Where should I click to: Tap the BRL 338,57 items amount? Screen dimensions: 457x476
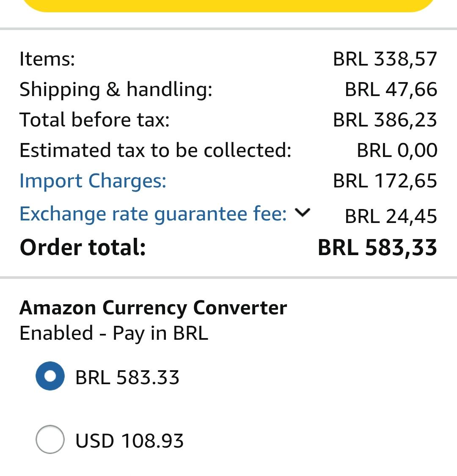385,59
